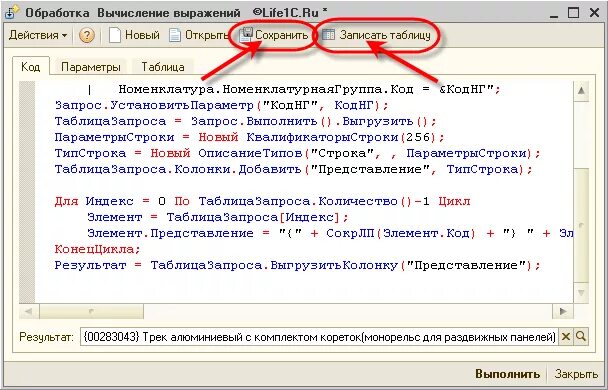Click the Сохранить toolbar button label

pos(282,35)
